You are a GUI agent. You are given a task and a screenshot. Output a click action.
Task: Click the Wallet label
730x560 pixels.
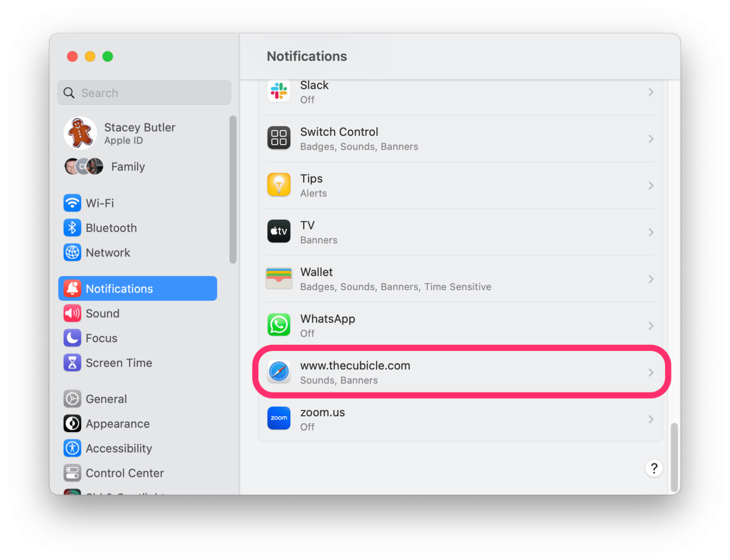(317, 272)
